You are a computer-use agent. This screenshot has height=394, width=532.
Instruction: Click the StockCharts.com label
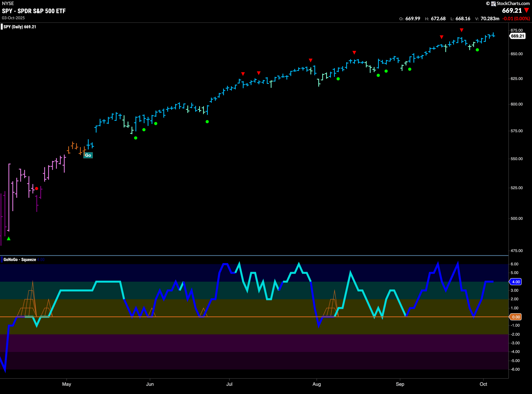pyautogui.click(x=513, y=3)
